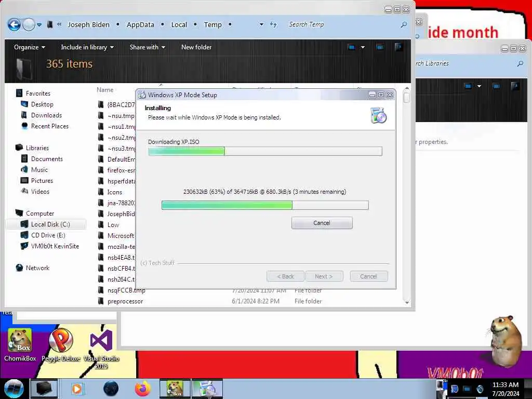The image size is (532, 399).
Task: Open the Include in library menu
Action: coord(87,47)
